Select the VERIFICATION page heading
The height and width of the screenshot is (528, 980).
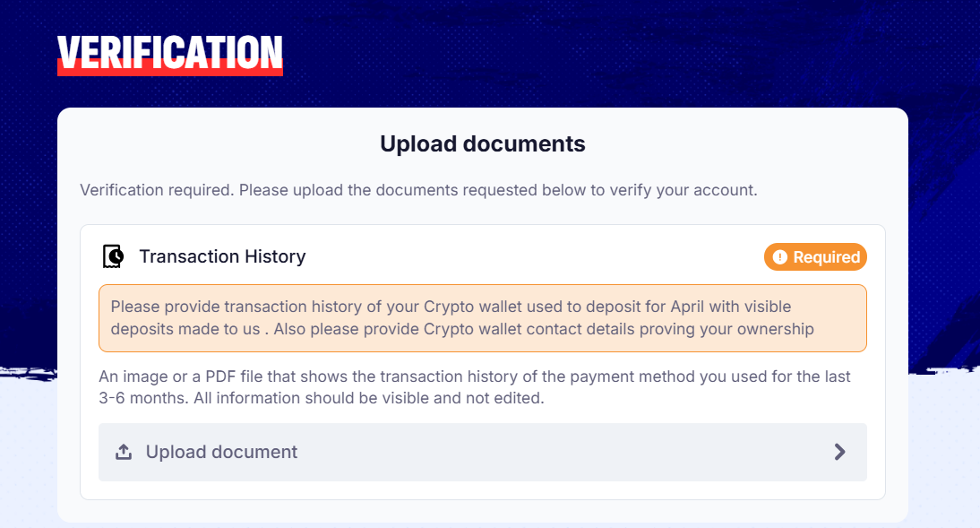[169, 52]
